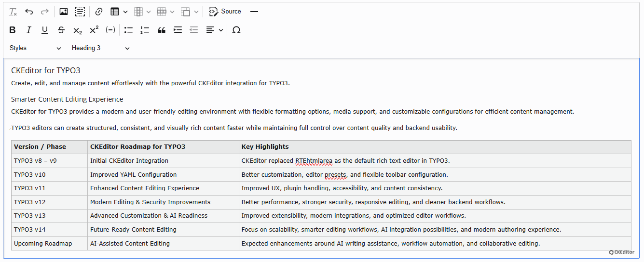This screenshot has width=644, height=262.
Task: Click the 'TYPO3 v10' cell
Action: point(50,174)
